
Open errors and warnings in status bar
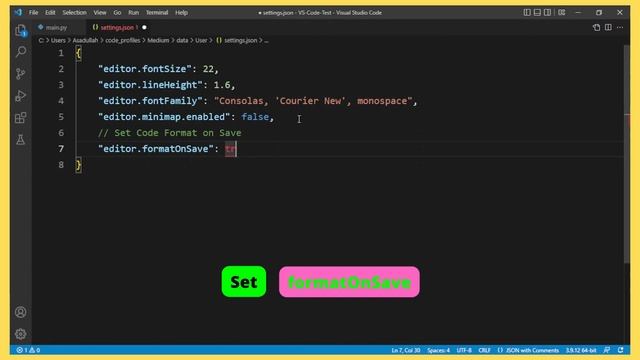[28, 350]
